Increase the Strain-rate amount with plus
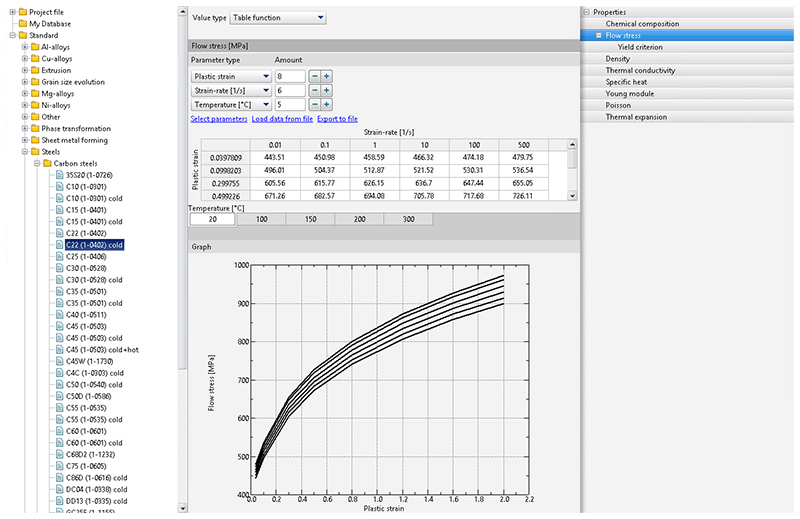This screenshot has height=519, width=800. coord(326,90)
